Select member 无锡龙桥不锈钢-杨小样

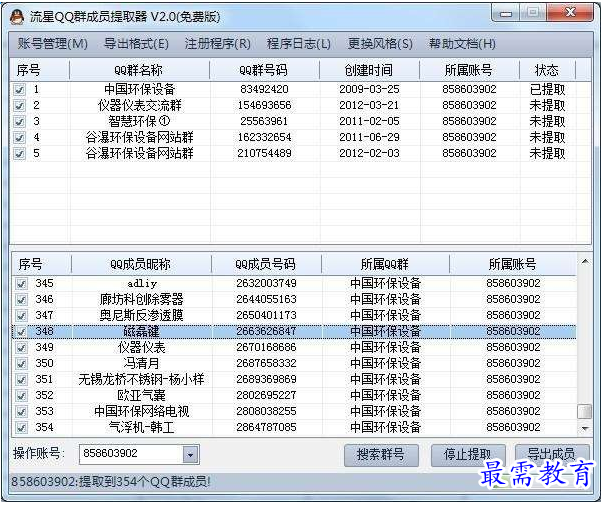(x=142, y=380)
